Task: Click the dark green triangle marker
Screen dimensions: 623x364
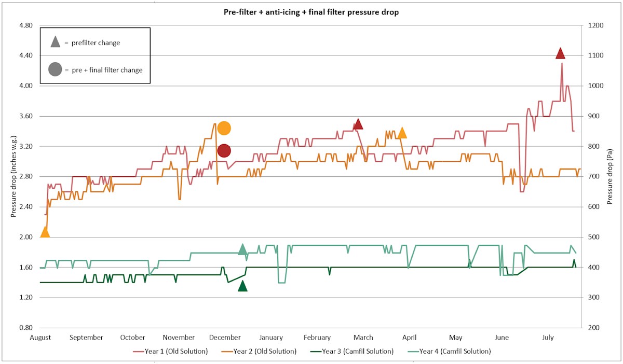Action: (x=242, y=286)
